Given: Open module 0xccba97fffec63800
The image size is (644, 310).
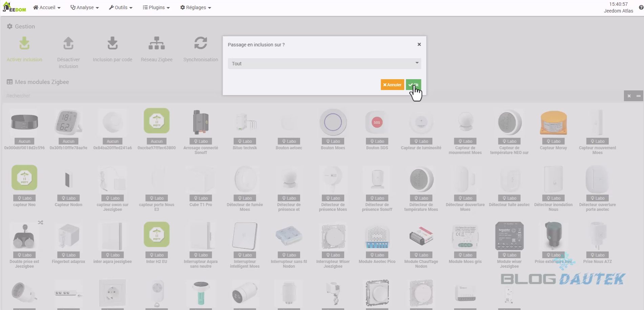Looking at the screenshot, I should tap(157, 130).
